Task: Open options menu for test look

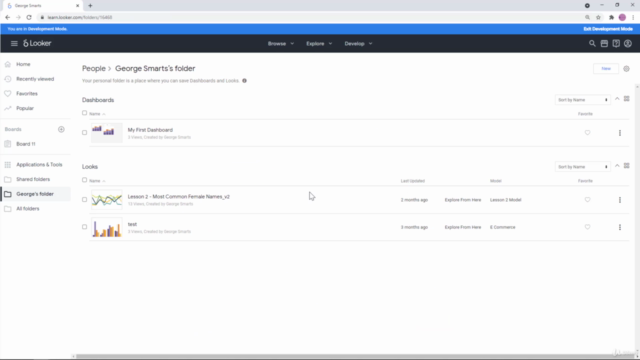Action: [x=620, y=227]
